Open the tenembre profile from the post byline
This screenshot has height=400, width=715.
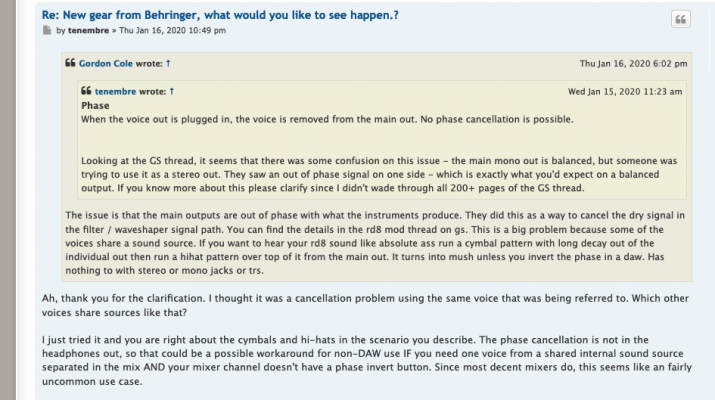pyautogui.click(x=88, y=31)
